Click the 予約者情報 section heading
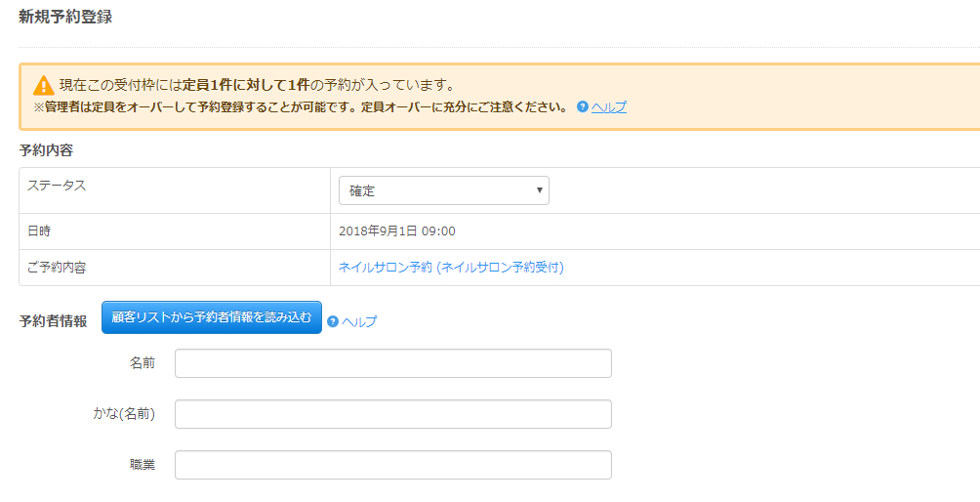 pos(53,320)
